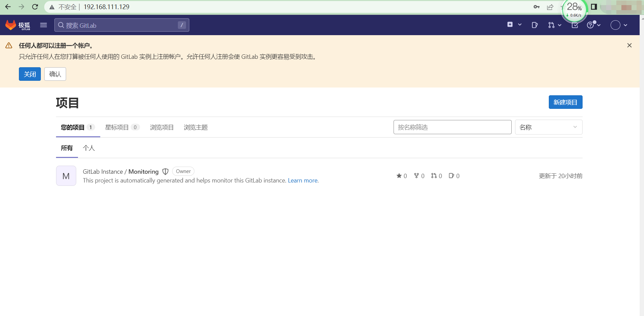Click the 按名称筛选 filter field

452,127
